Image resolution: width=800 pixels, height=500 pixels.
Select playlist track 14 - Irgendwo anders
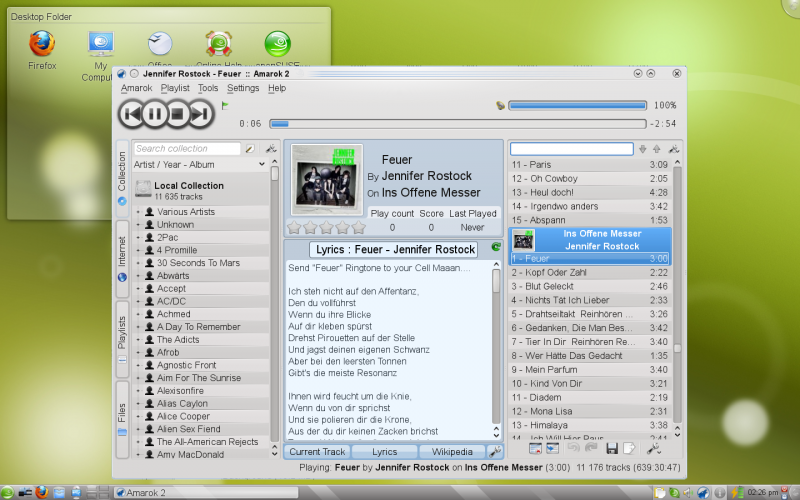click(590, 207)
